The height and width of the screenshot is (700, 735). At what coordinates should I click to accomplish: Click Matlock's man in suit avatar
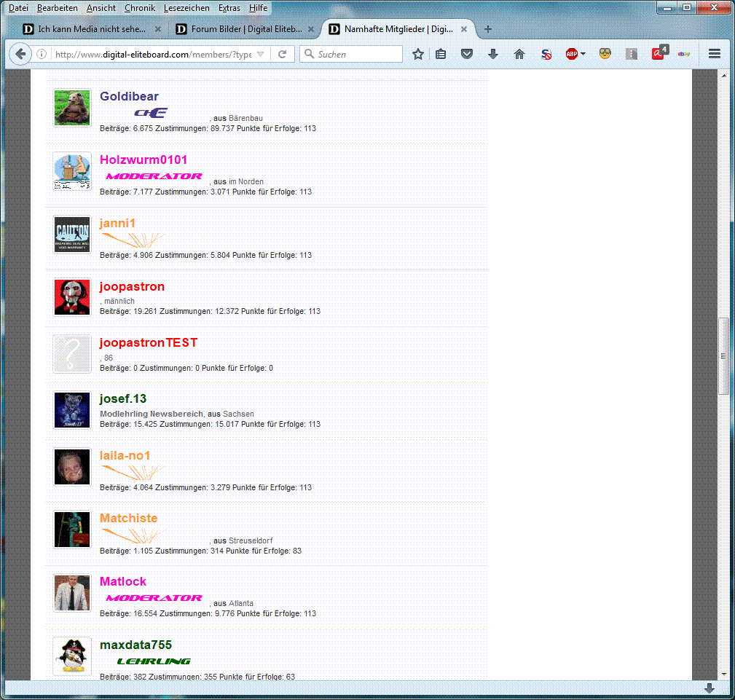[x=71, y=593]
